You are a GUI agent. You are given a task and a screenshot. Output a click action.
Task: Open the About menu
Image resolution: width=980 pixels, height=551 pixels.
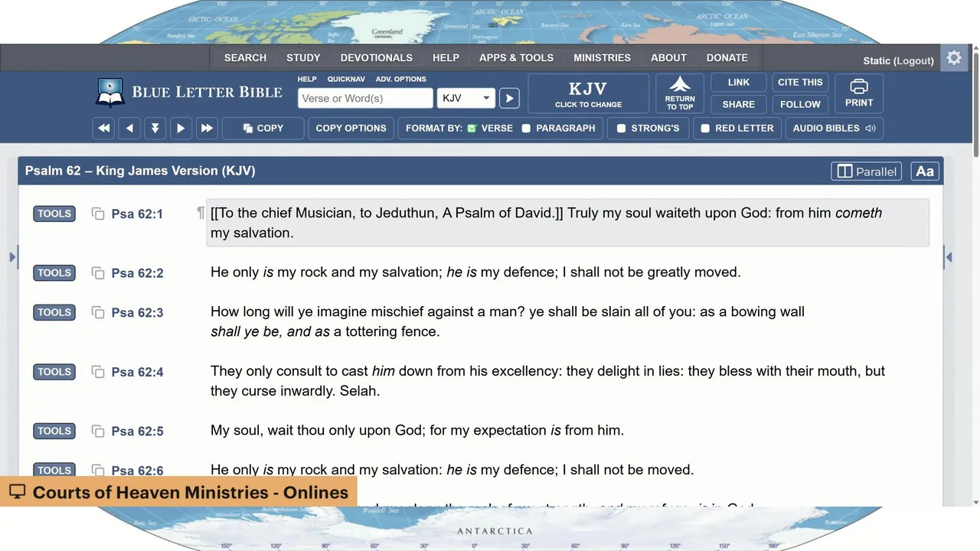click(668, 57)
